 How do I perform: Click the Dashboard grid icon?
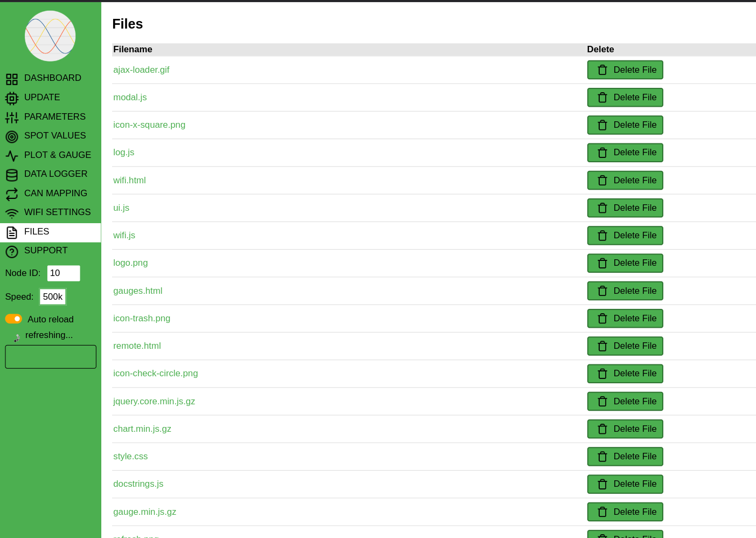(x=12, y=79)
